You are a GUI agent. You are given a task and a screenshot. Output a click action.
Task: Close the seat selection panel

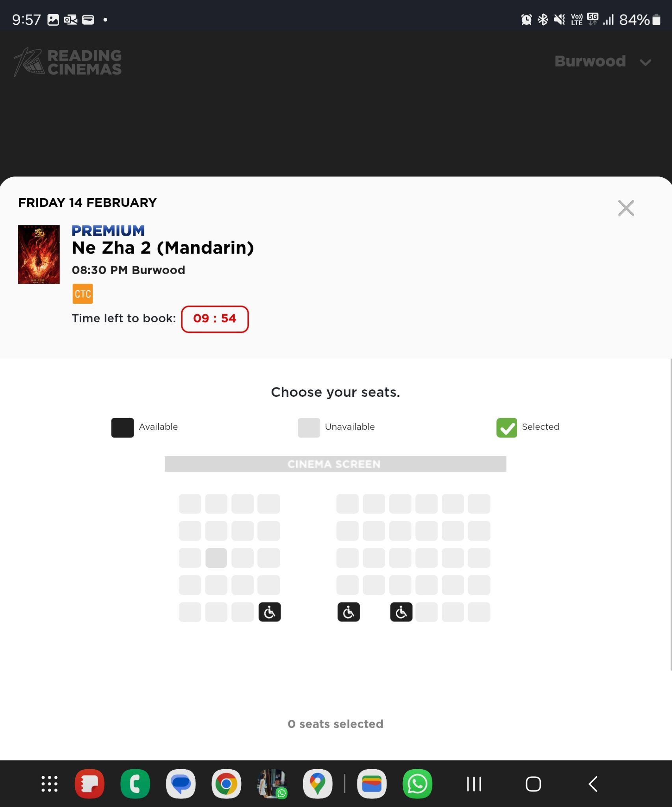pos(626,208)
